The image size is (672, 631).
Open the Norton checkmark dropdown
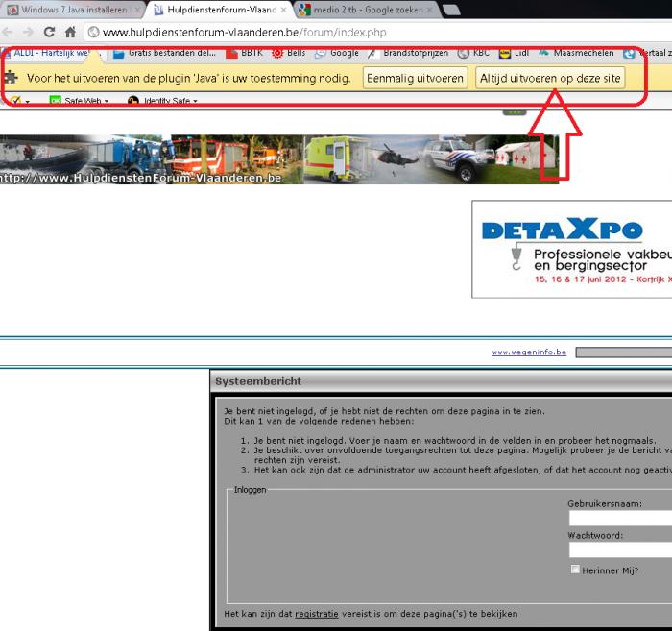click(x=19, y=101)
